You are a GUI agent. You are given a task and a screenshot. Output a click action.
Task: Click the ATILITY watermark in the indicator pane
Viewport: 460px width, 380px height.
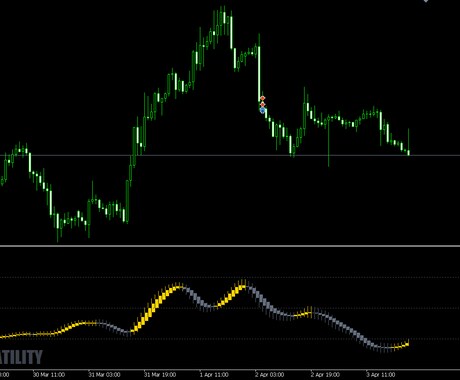click(21, 357)
